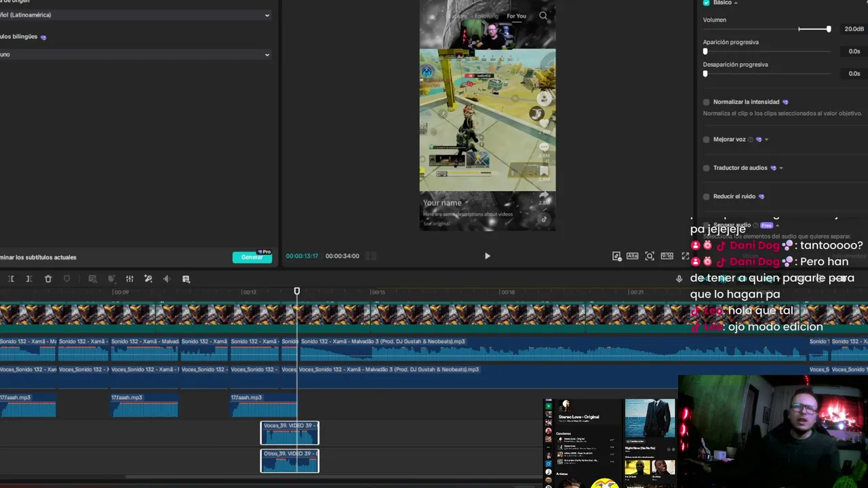Click the Desaparición progresiva slider handle
This screenshot has height=488, width=868.
click(x=705, y=74)
